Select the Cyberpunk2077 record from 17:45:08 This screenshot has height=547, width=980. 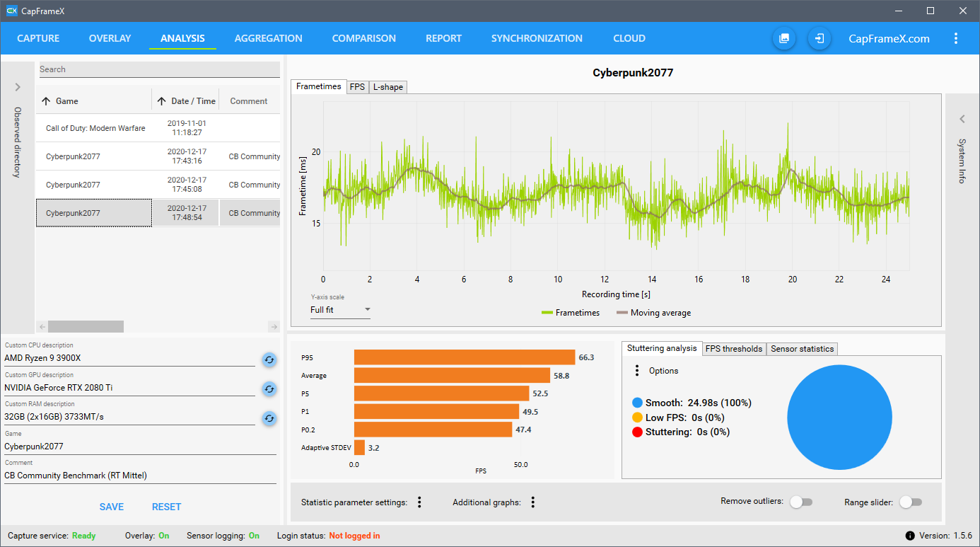tap(158, 185)
